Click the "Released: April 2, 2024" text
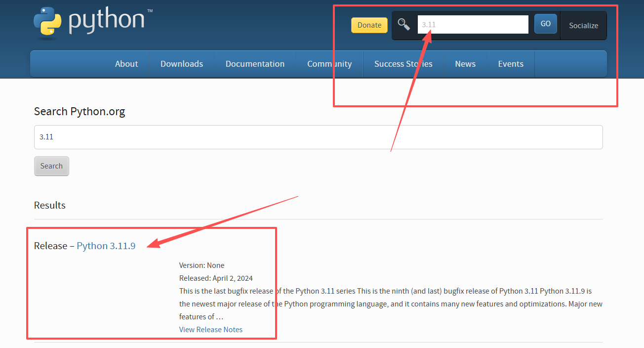 (x=216, y=278)
